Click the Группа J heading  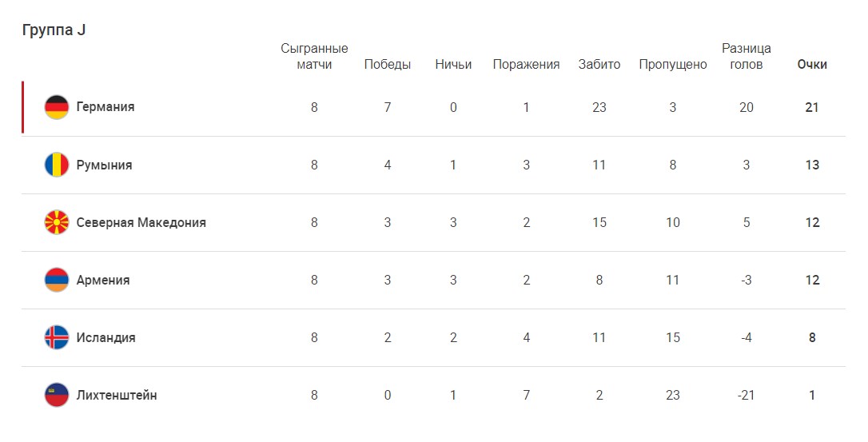point(54,30)
